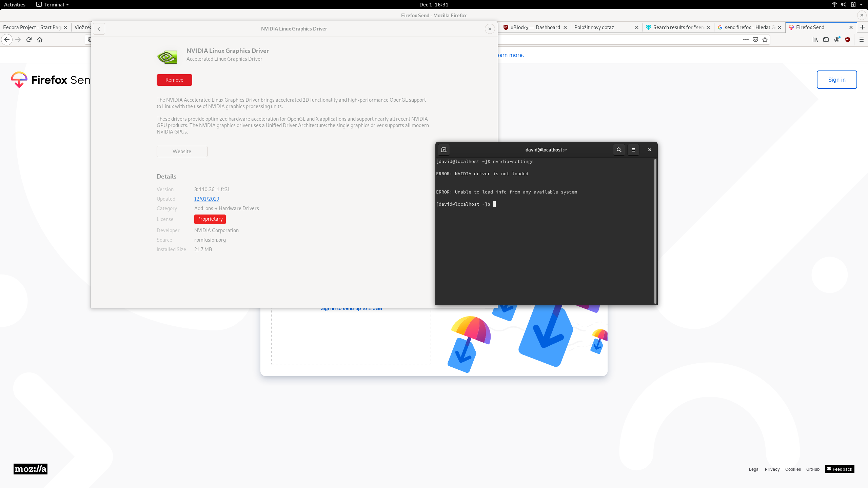
Task: Click the terminal scrollbar
Action: (655, 231)
